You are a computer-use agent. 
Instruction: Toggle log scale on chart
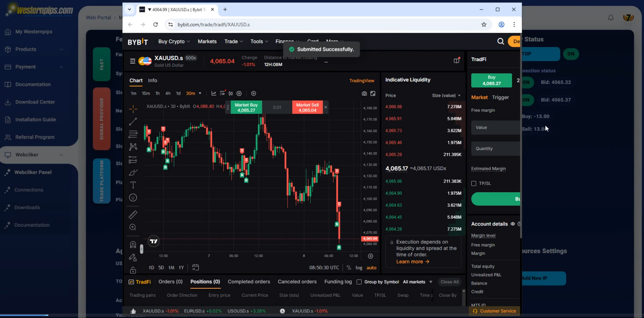tap(359, 268)
